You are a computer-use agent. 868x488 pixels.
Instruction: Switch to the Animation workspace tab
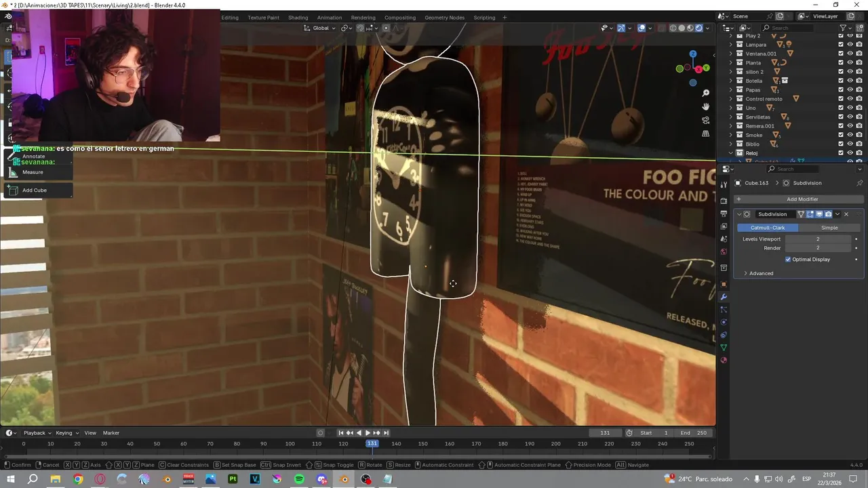[x=330, y=18]
